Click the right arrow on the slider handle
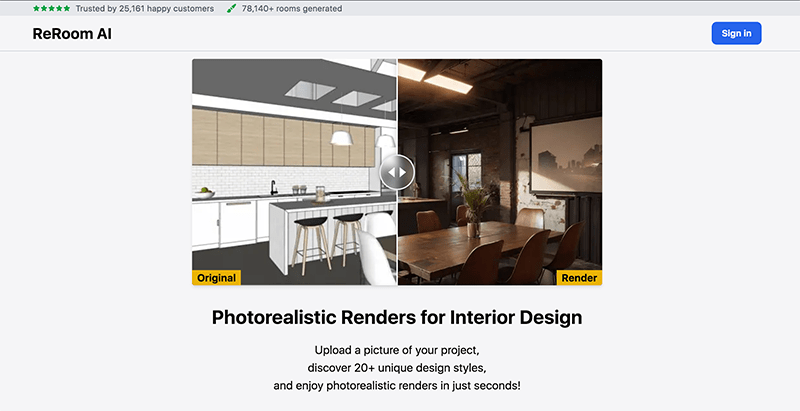 tap(404, 172)
